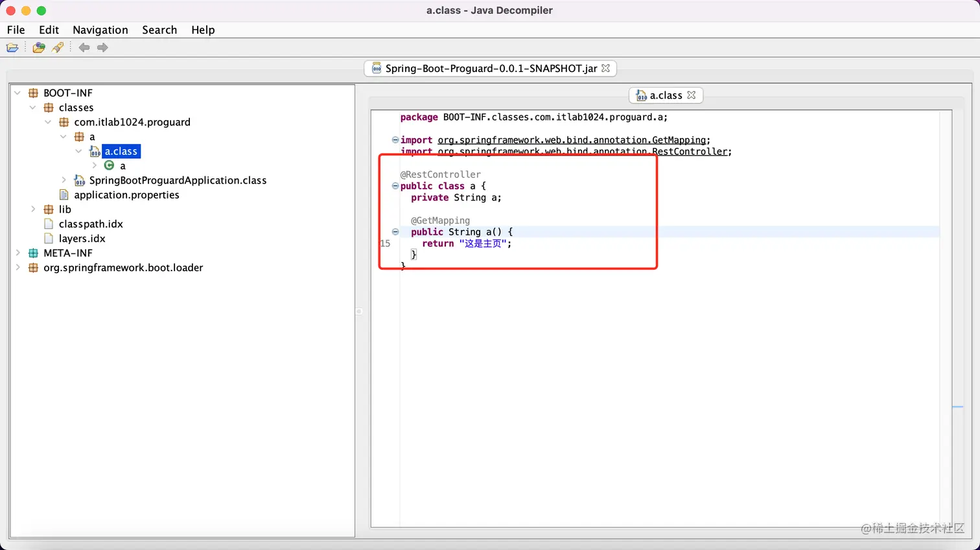
Task: Click the Search toolbar icon
Action: point(58,47)
